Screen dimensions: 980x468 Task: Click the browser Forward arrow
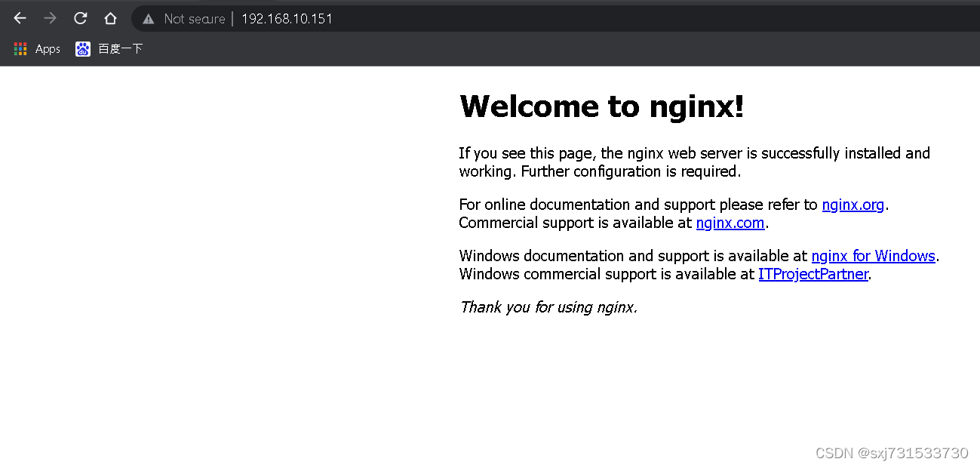tap(51, 18)
